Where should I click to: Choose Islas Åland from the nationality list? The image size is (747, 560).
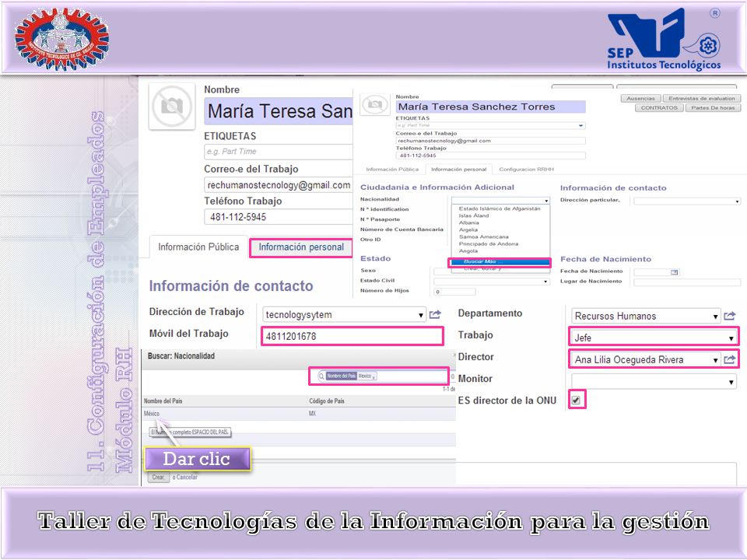click(x=474, y=215)
